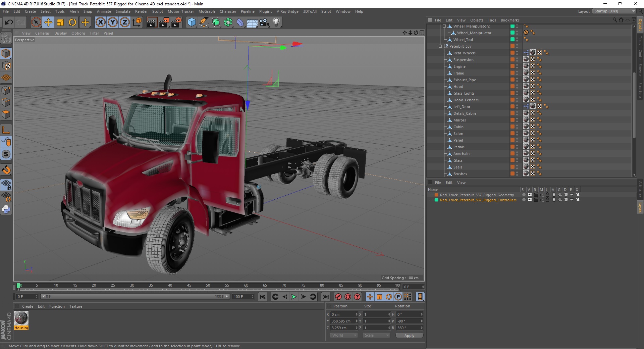The height and width of the screenshot is (349, 644).
Task: Click Controllers layer green color swatch
Action: pyautogui.click(x=436, y=200)
